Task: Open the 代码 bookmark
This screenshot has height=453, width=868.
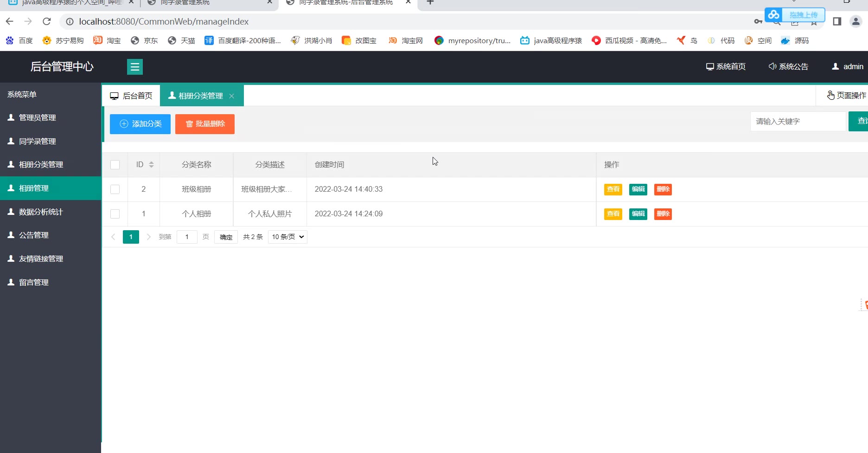Action: click(721, 41)
